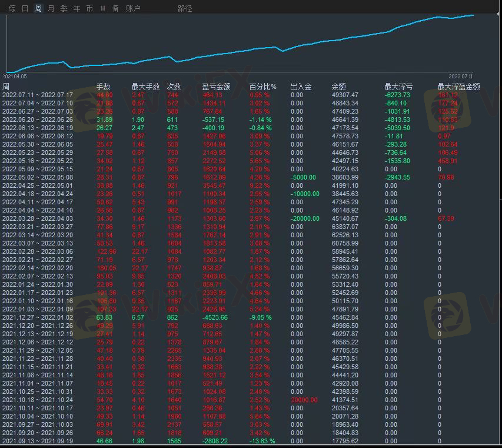The height and width of the screenshot is (448, 502).
Task: Click the 余额 column header
Action: click(339, 87)
